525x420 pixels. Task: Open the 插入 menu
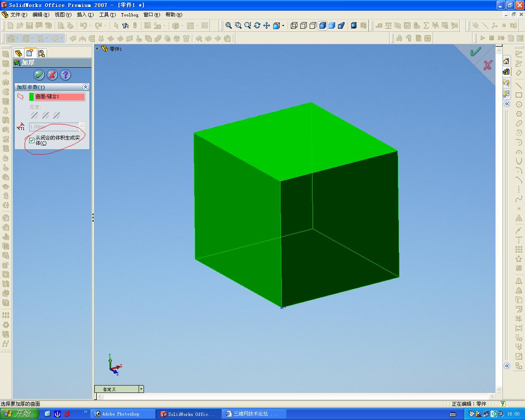[85, 15]
